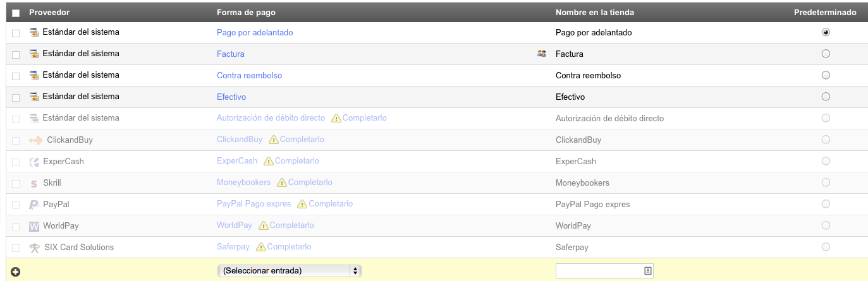
Task: Click the WorldPay provider logo icon
Action: (34, 226)
